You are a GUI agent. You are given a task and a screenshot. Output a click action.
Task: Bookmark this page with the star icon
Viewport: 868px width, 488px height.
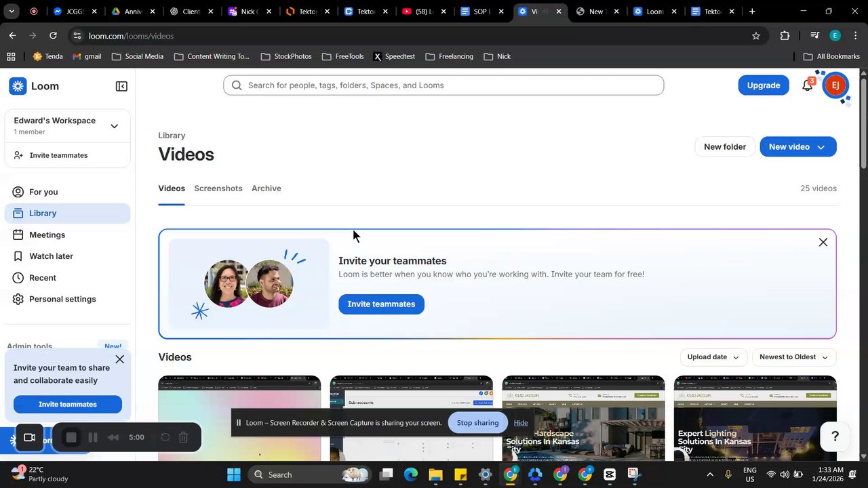click(x=756, y=36)
